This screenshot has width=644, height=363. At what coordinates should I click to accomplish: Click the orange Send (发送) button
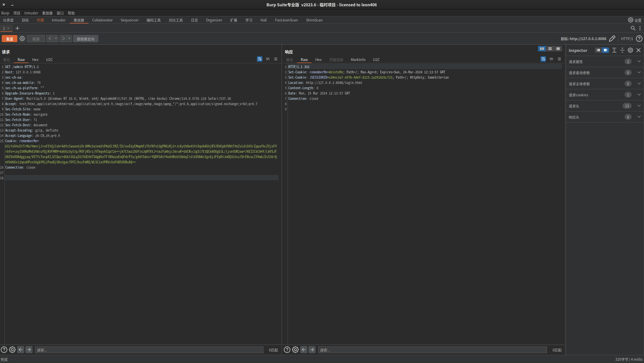pos(10,39)
